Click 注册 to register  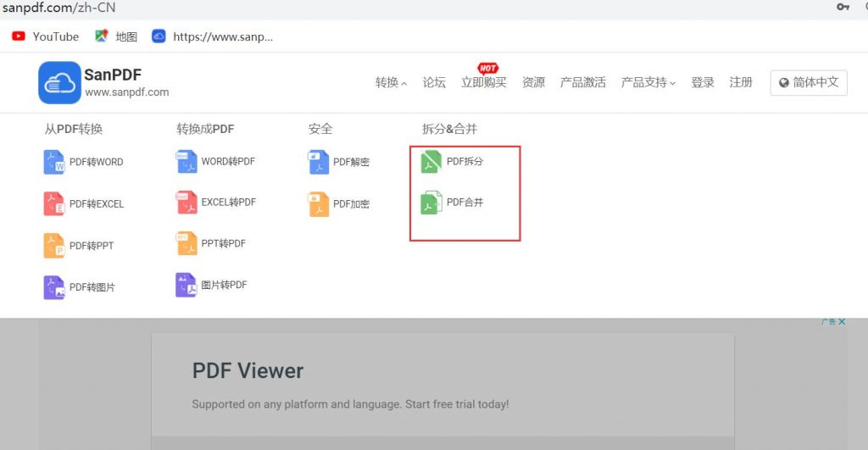coord(741,82)
